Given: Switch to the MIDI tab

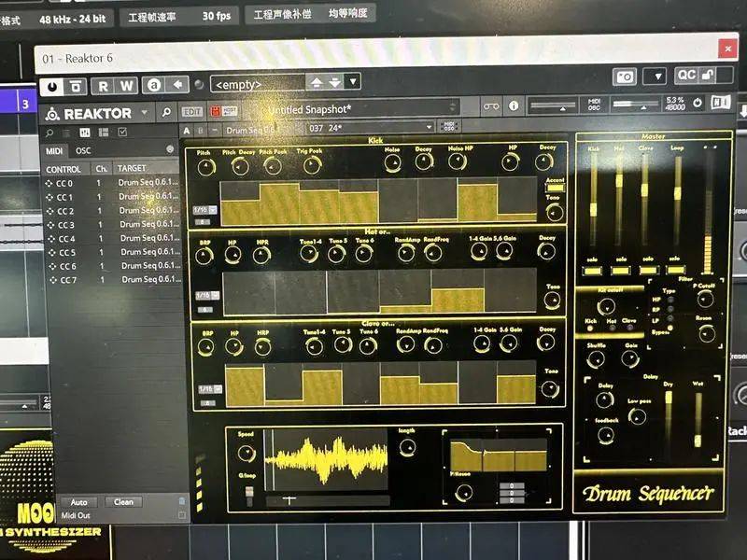Looking at the screenshot, I should (54, 151).
